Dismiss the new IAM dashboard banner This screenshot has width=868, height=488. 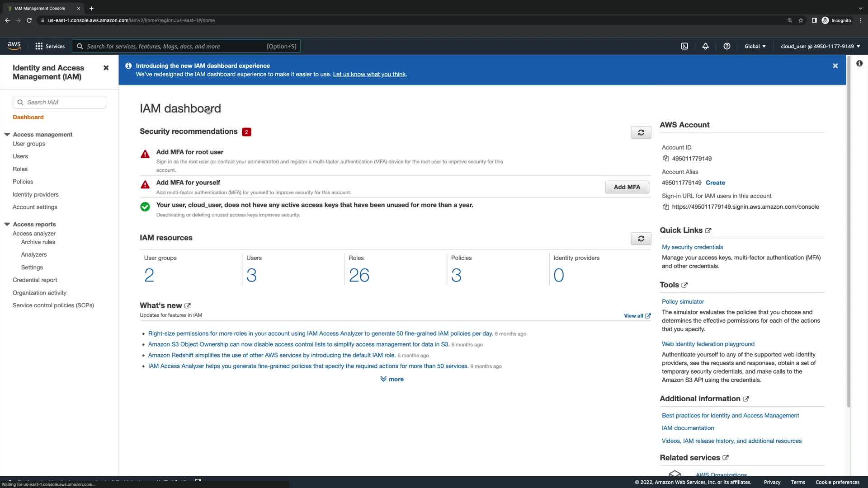[x=835, y=66]
